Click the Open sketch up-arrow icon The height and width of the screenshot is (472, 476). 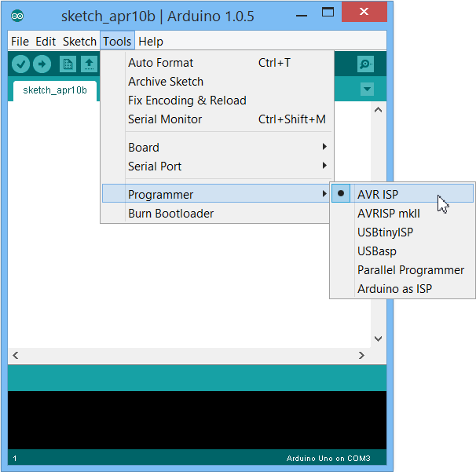(89, 64)
